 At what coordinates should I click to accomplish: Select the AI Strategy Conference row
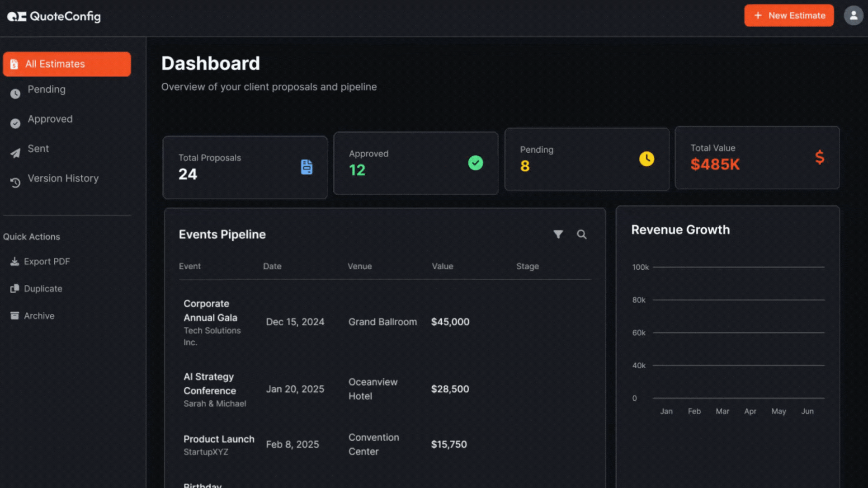coord(209,384)
